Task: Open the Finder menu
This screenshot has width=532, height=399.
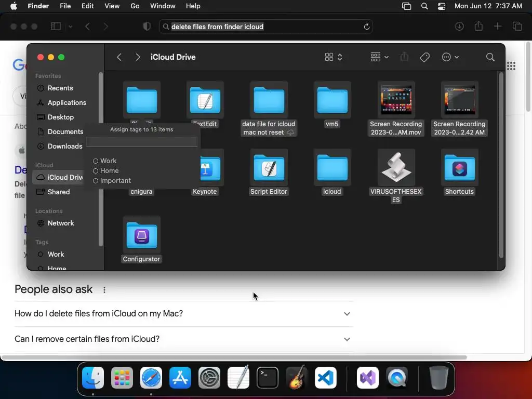Action: 38,6
